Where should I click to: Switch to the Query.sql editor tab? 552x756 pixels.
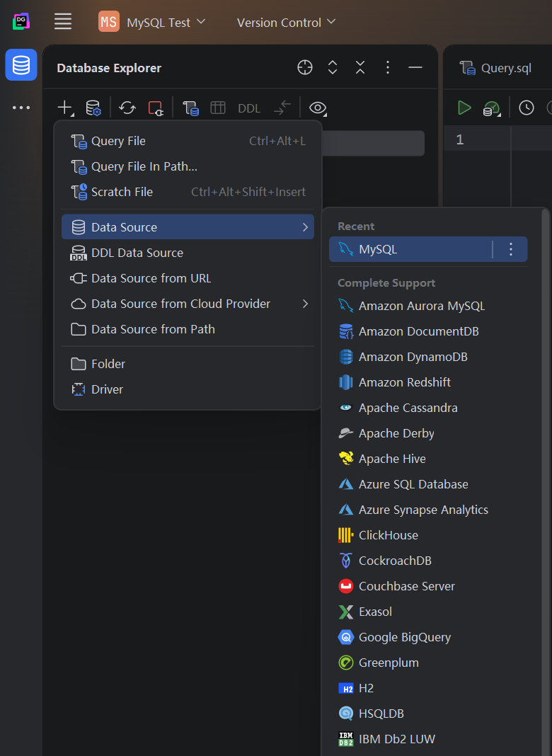[x=495, y=68]
